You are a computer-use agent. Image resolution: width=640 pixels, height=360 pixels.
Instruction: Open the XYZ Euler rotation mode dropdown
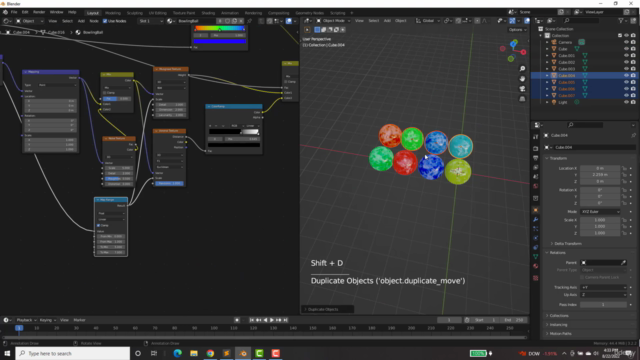[600, 212]
